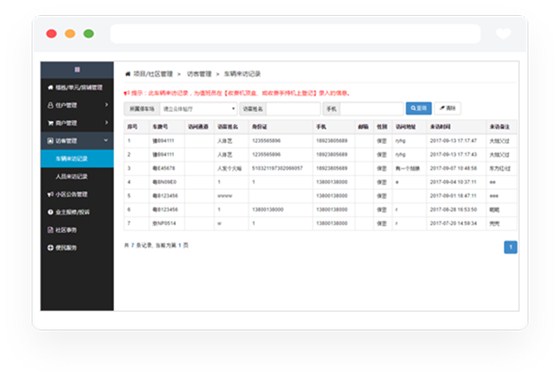
Task: Click the home icon in the breadcrumb
Action: 128,74
